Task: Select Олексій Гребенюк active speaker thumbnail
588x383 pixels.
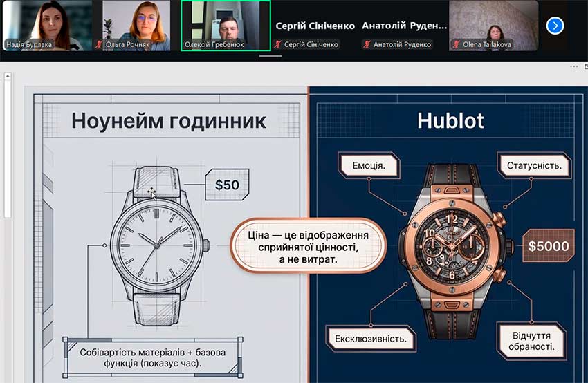Action: pos(226,26)
